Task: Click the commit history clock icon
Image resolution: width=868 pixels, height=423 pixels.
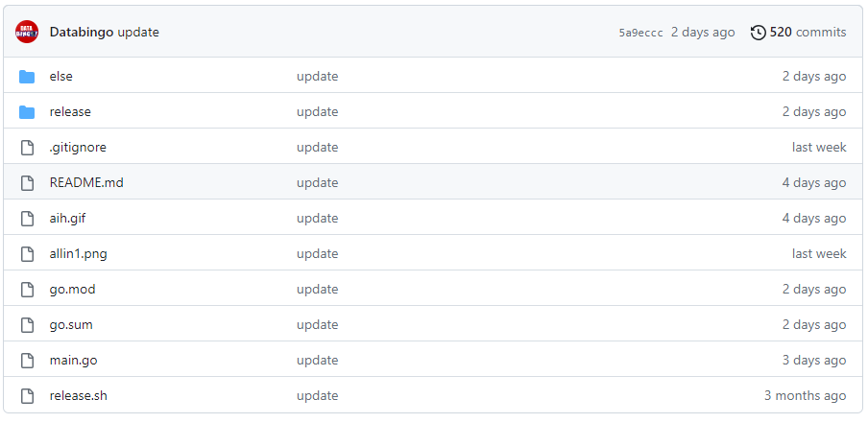Action: pyautogui.click(x=758, y=33)
